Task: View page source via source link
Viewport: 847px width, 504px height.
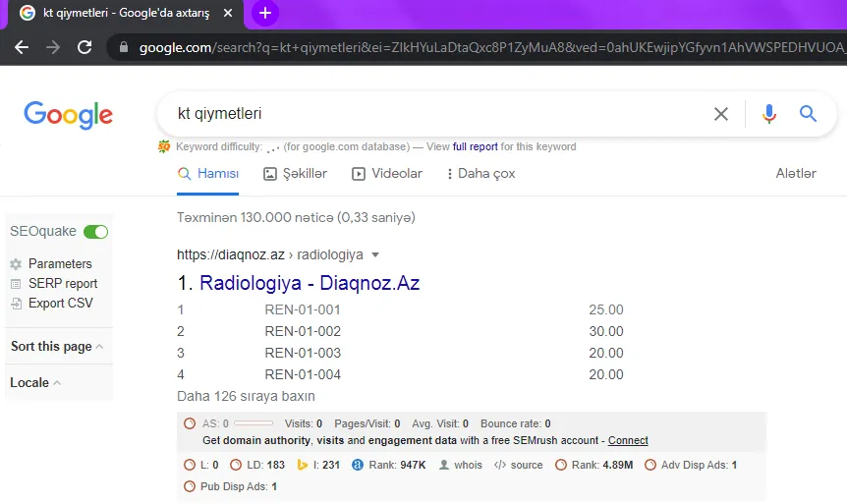Action: pyautogui.click(x=526, y=465)
